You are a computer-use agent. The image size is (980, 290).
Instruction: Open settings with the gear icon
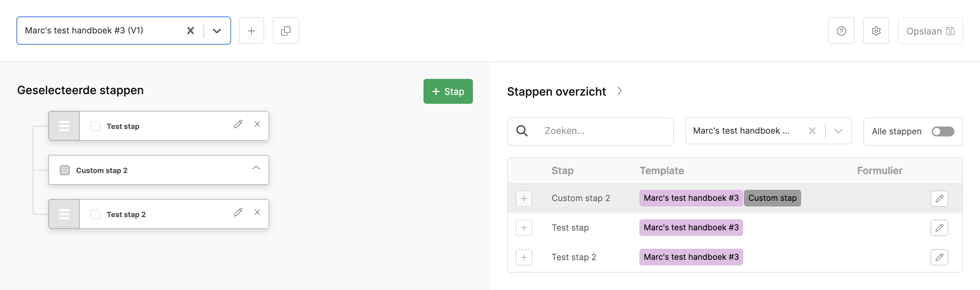(876, 31)
